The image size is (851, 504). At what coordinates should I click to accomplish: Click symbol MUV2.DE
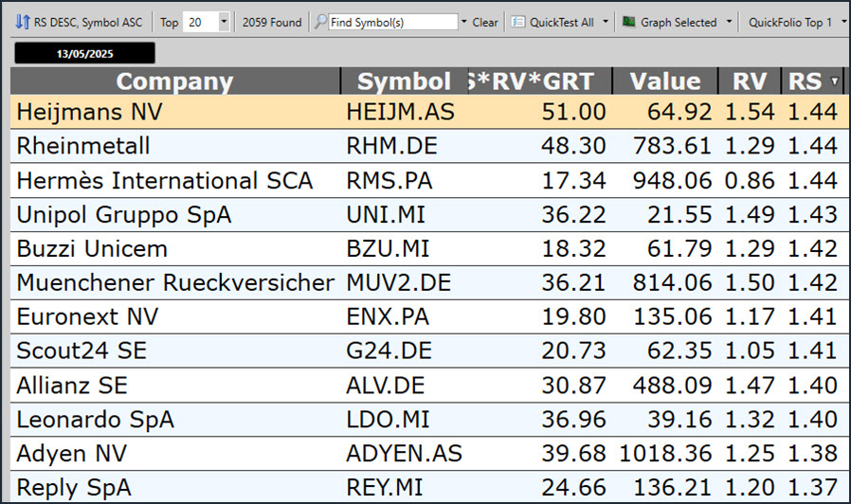pyautogui.click(x=398, y=282)
